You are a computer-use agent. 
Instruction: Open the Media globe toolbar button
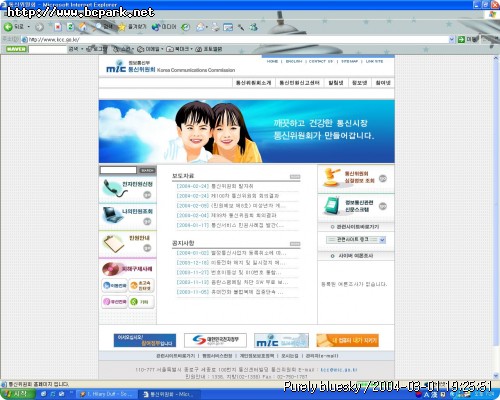(x=164, y=27)
